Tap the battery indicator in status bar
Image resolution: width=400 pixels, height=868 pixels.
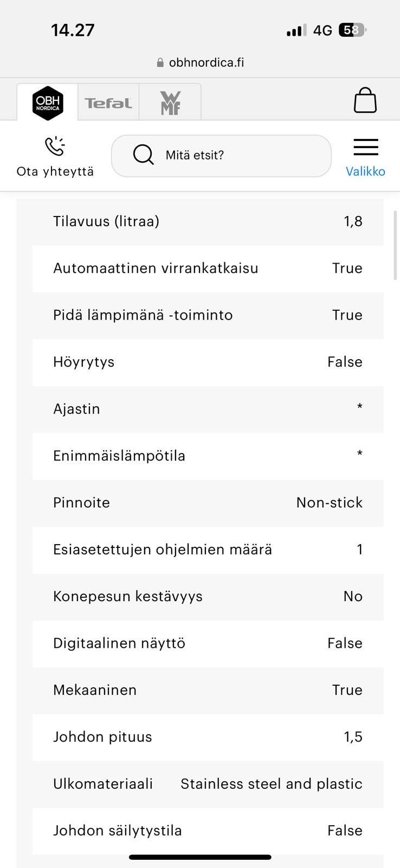coord(352,30)
